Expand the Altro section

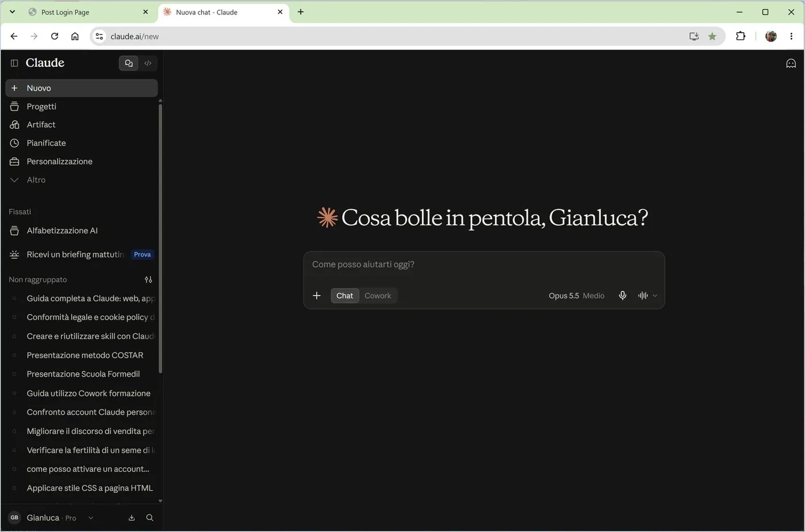82,180
